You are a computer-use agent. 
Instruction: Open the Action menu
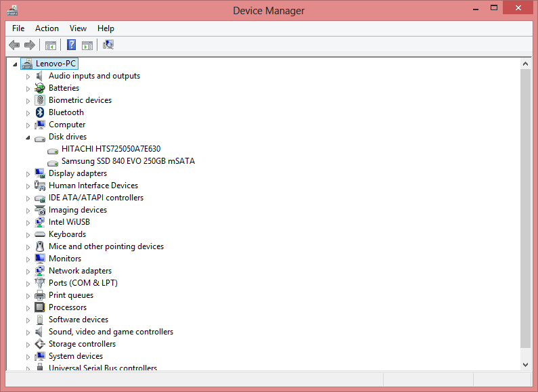(x=47, y=28)
